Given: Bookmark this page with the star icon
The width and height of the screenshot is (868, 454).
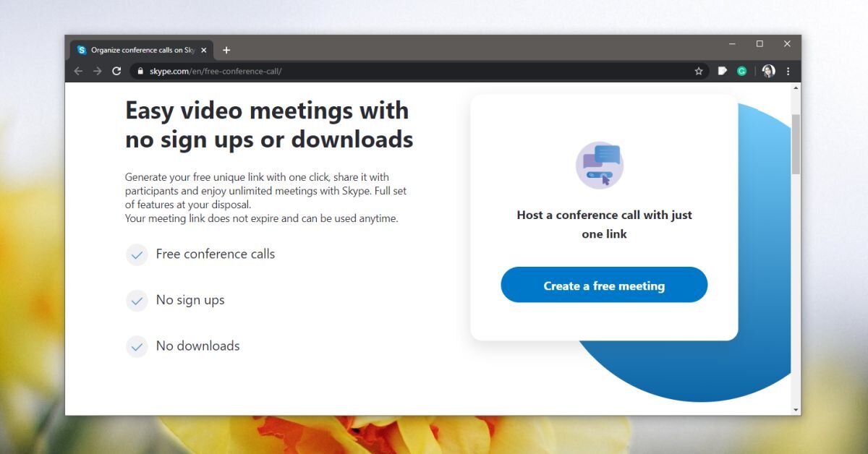Looking at the screenshot, I should pyautogui.click(x=699, y=71).
